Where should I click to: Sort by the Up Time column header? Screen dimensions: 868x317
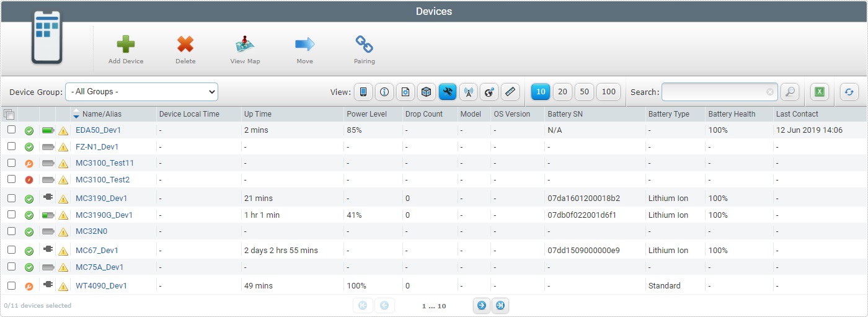[x=258, y=114]
